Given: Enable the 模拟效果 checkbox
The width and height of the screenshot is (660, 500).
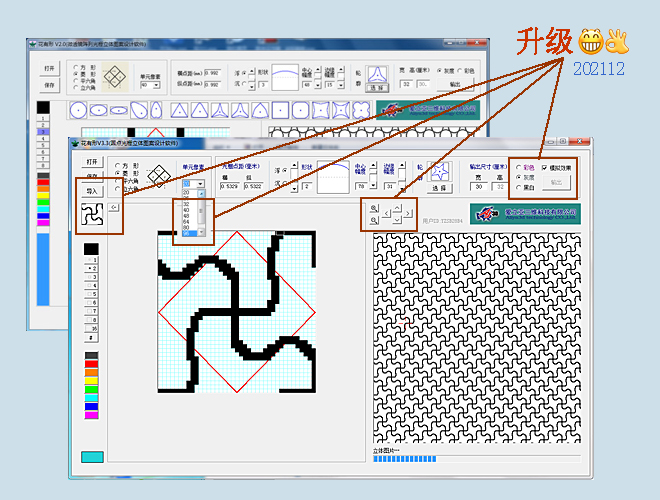Looking at the screenshot, I should [x=543, y=168].
